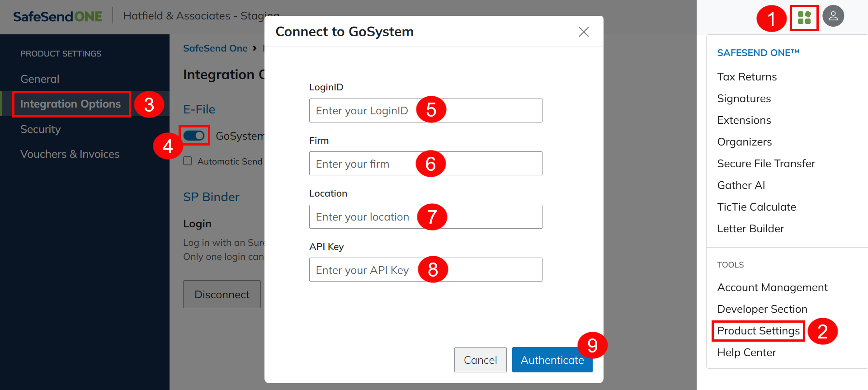Image resolution: width=868 pixels, height=390 pixels.
Task: Select General in Product Settings sidebar
Action: (40, 79)
